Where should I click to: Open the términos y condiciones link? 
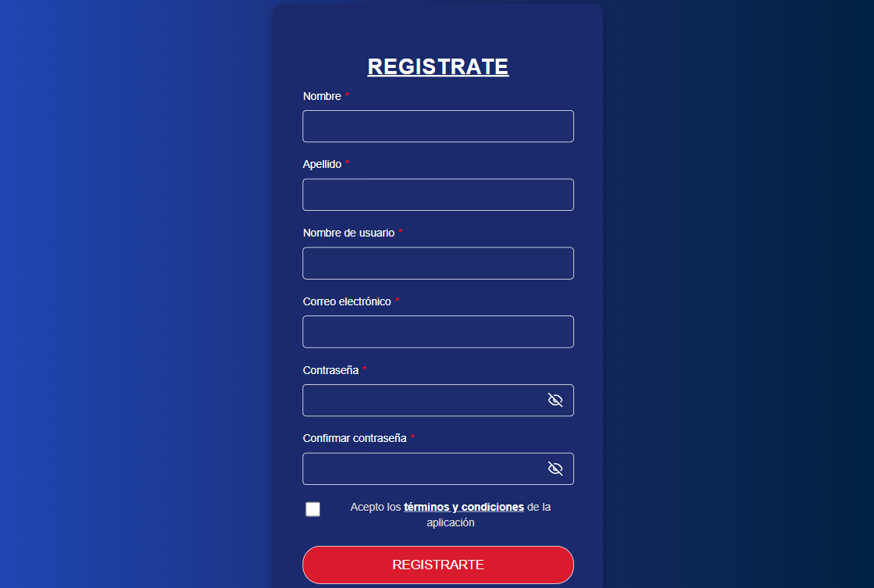coord(462,506)
